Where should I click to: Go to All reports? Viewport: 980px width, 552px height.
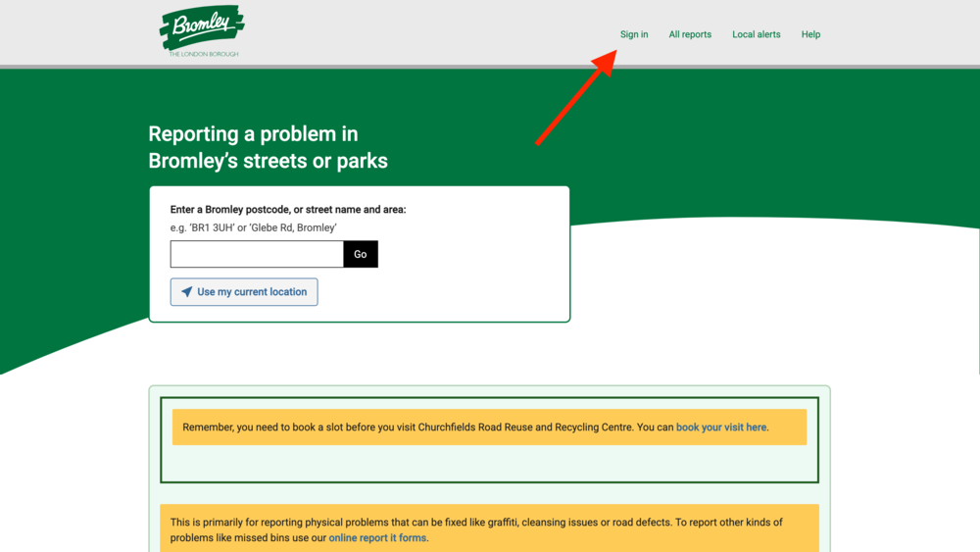[x=690, y=34]
